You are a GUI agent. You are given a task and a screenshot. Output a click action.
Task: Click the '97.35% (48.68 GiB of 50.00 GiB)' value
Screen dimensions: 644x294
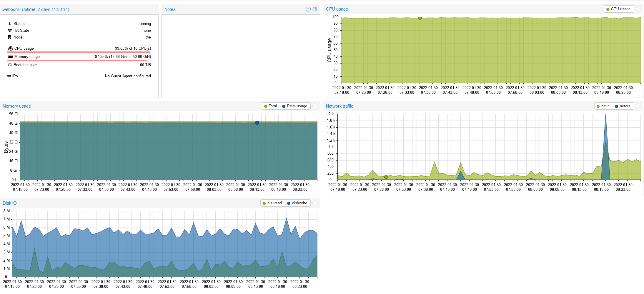coord(123,56)
